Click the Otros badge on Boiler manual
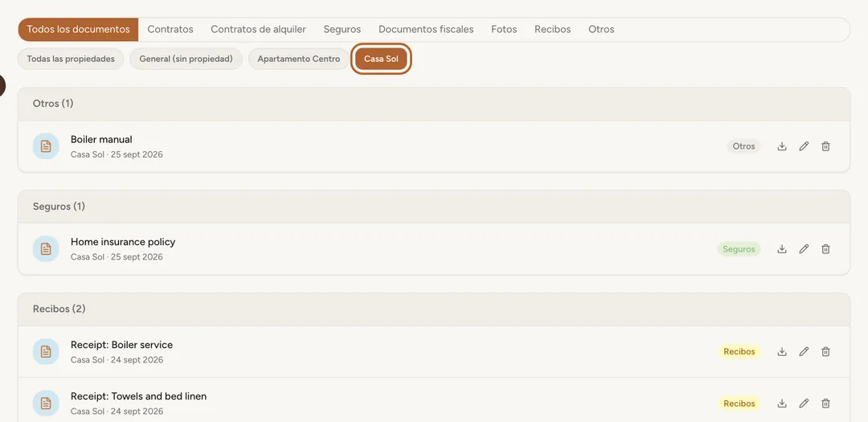Screen dimensions: 868x422 743,146
